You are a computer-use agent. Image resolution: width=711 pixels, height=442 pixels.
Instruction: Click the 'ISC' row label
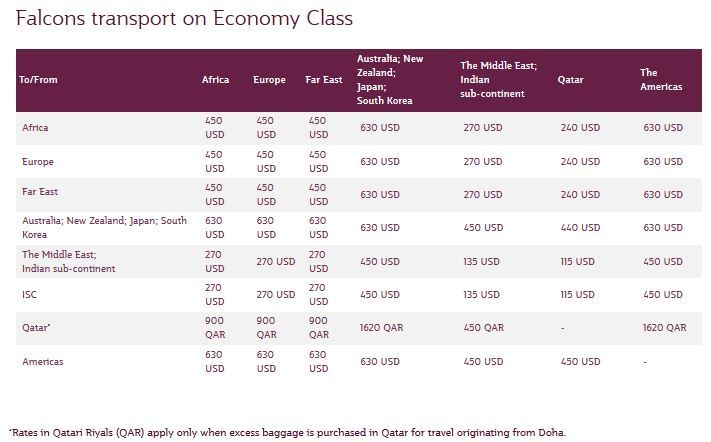click(29, 294)
